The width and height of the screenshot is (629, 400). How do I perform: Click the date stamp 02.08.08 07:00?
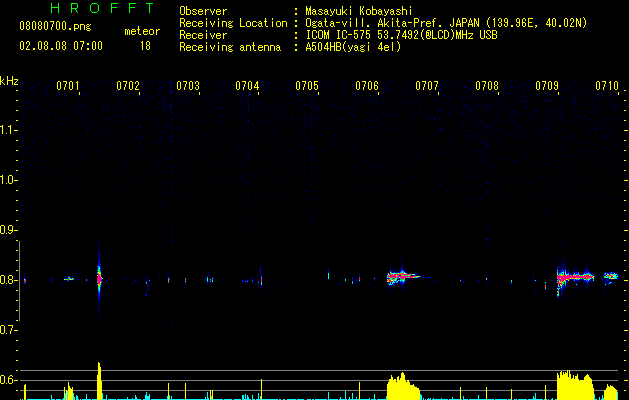coord(61,46)
